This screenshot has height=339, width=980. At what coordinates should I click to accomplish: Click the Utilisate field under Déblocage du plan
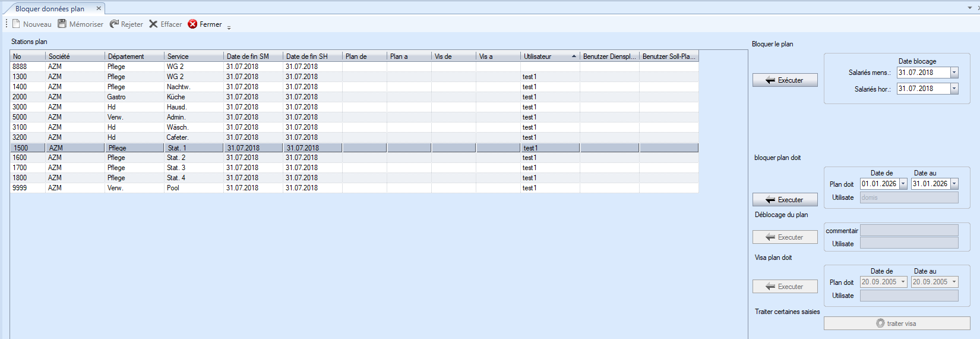(909, 243)
